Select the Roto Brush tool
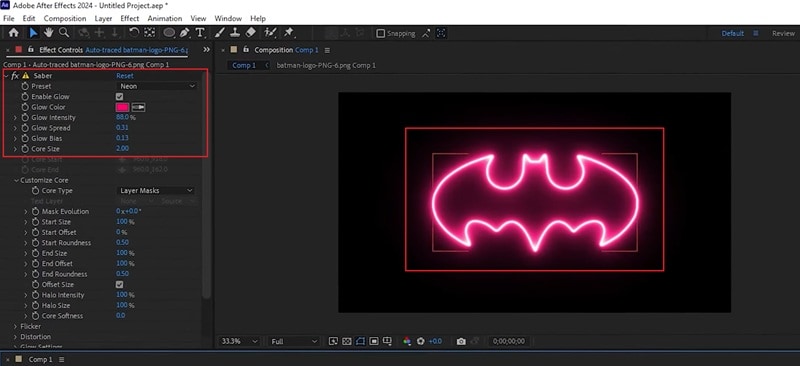Screen dimensions: 800x366 click(x=270, y=33)
